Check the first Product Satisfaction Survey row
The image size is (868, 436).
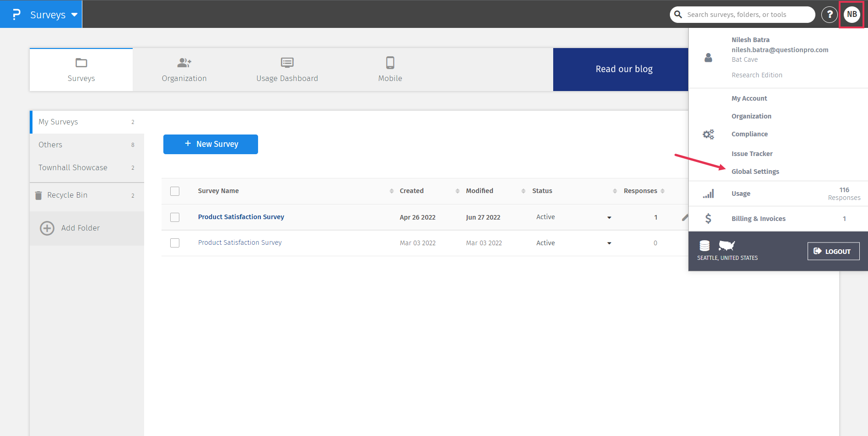pyautogui.click(x=175, y=217)
